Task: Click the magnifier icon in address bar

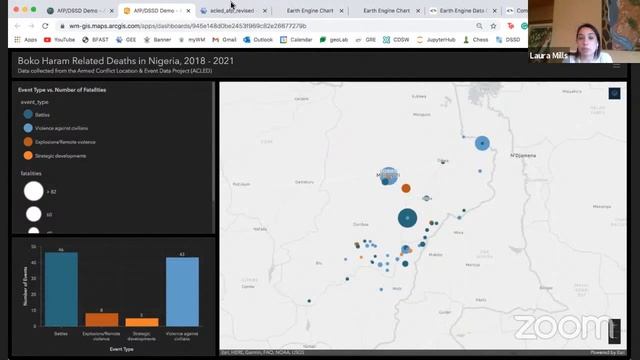Action: pos(479,26)
